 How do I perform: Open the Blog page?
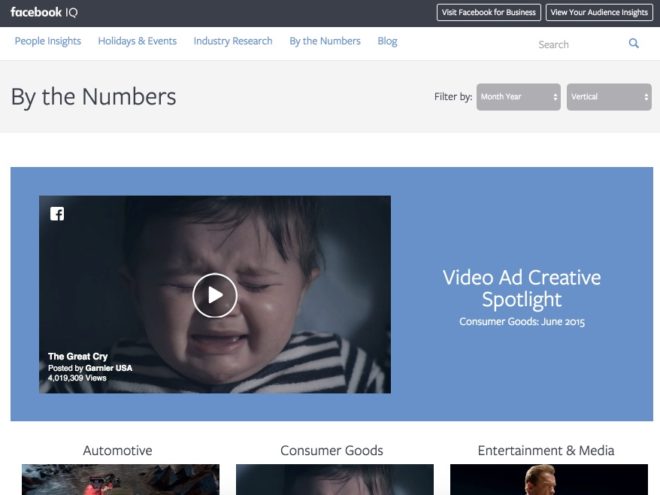tap(387, 41)
